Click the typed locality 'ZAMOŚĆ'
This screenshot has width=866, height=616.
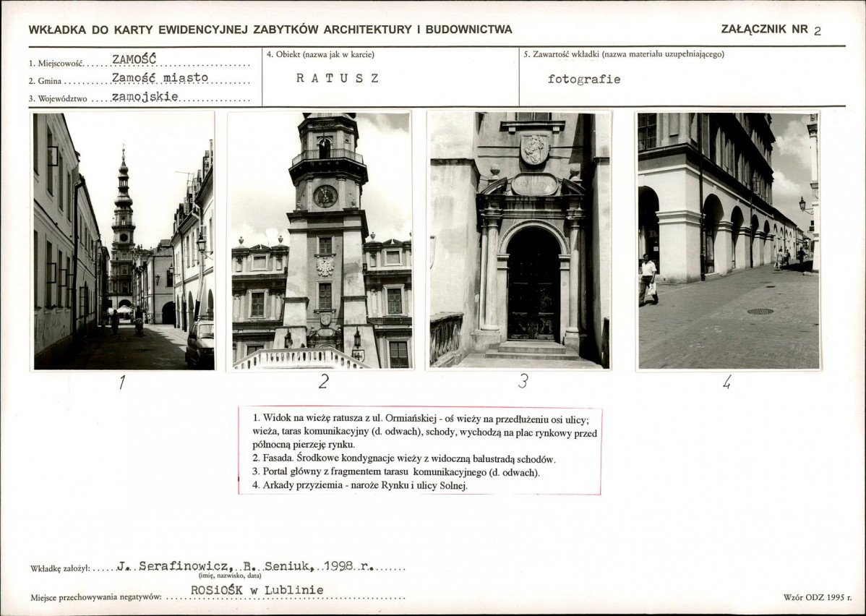(x=134, y=59)
